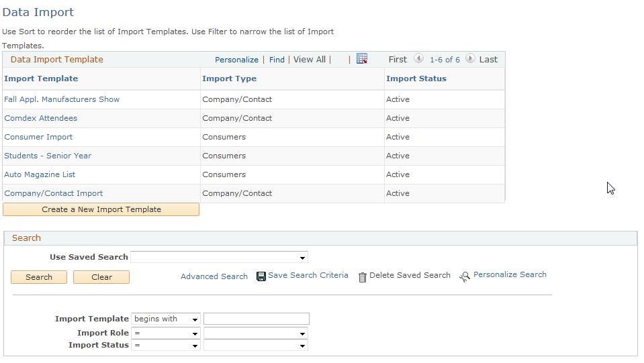Click Active status in Comdex Attendees row
Image resolution: width=644 pixels, height=363 pixels.
tap(398, 118)
